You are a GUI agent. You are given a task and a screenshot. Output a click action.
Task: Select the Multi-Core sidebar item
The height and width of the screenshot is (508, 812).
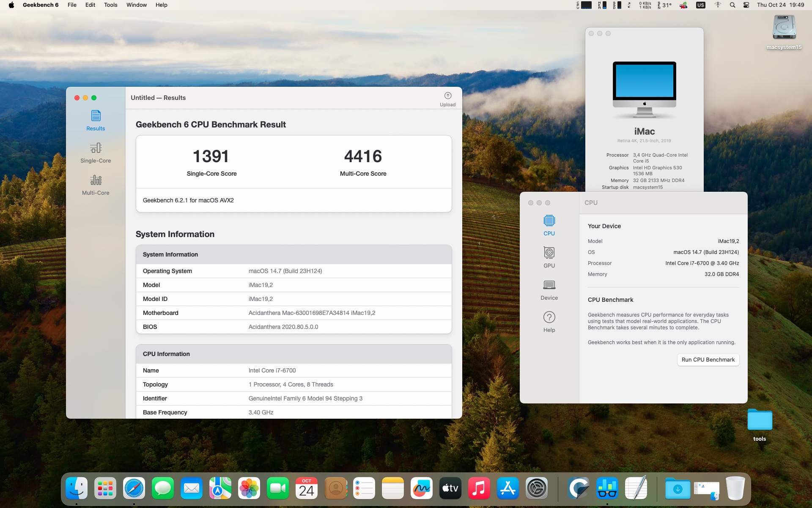coord(96,185)
